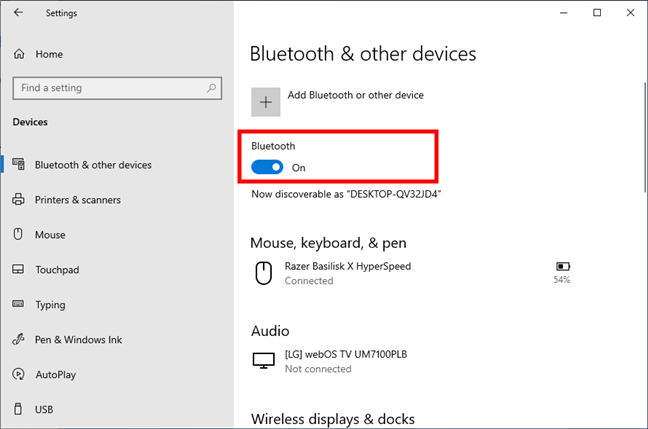Open the Mouse settings page

tap(50, 235)
